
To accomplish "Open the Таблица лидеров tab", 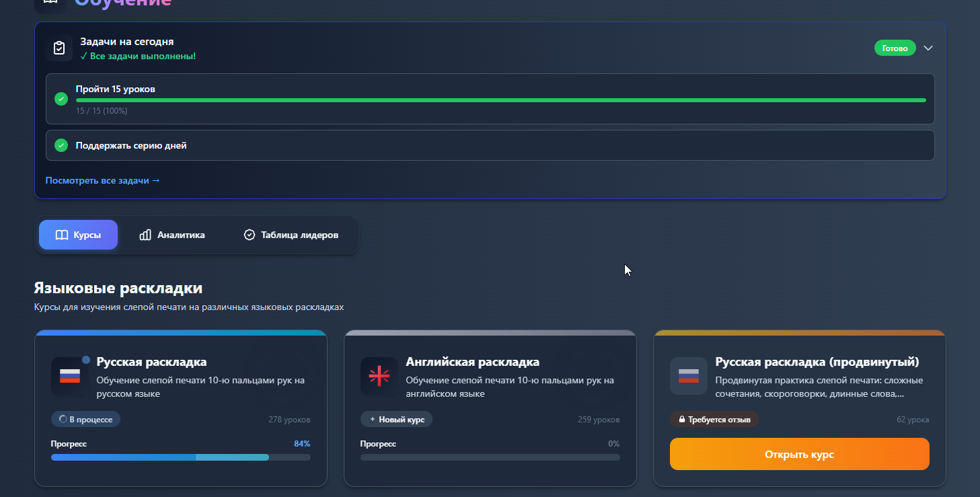I will (x=291, y=235).
